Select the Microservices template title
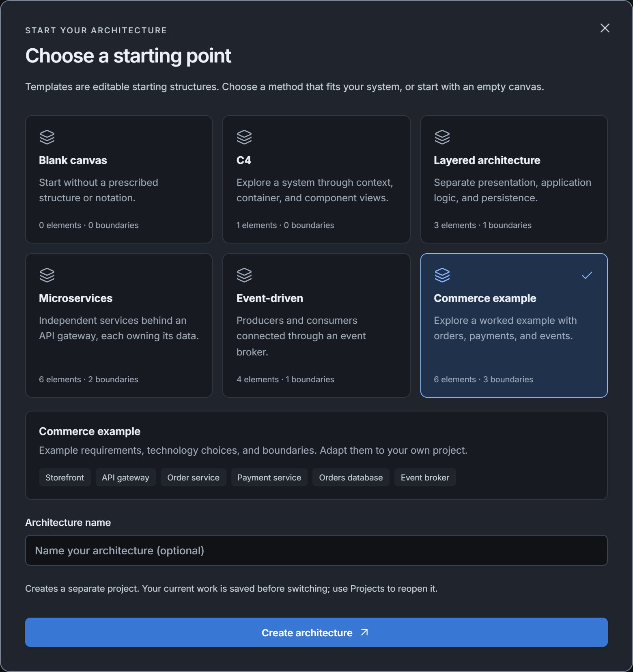This screenshot has height=672, width=633. [76, 298]
